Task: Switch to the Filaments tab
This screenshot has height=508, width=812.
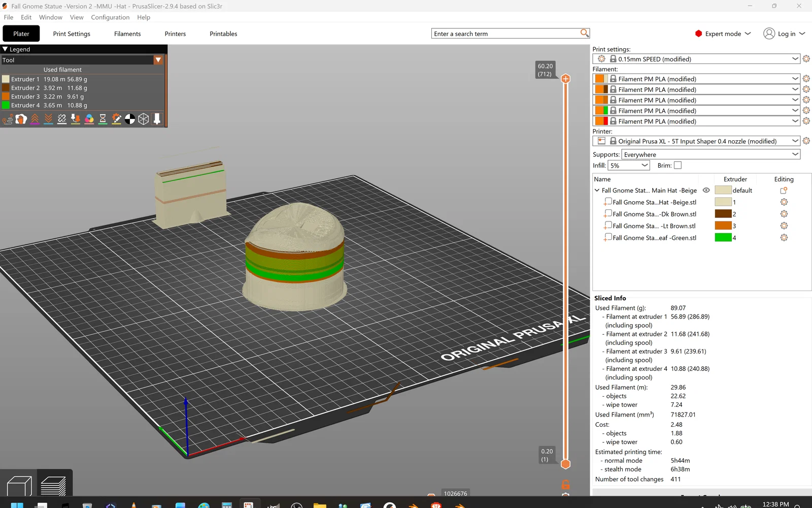Action: click(127, 34)
